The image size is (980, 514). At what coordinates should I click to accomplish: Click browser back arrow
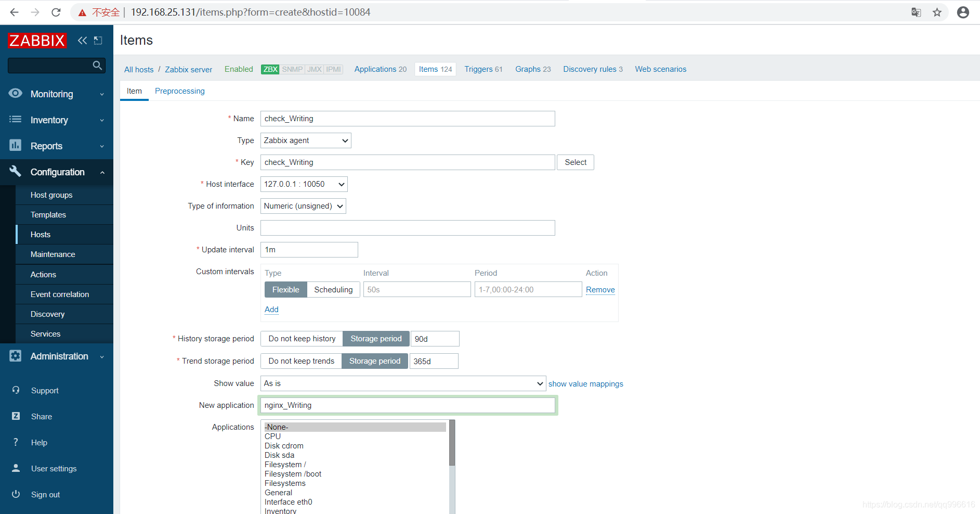[x=14, y=12]
